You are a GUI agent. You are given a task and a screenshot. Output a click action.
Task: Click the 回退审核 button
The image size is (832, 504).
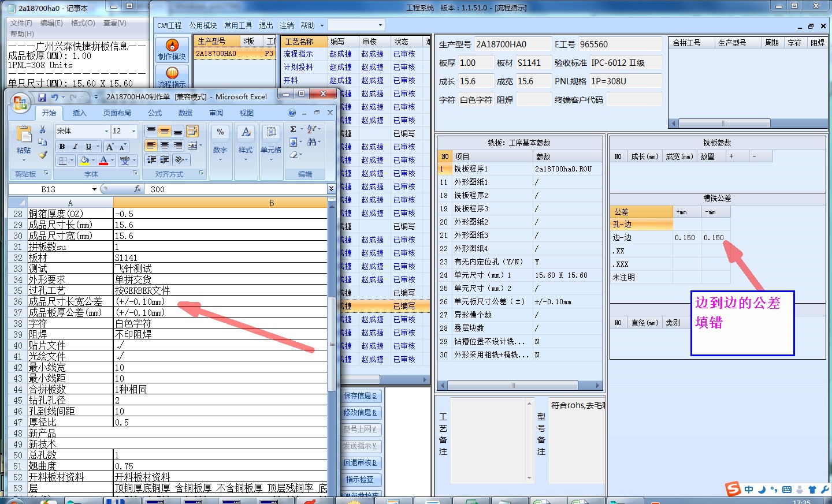(361, 463)
